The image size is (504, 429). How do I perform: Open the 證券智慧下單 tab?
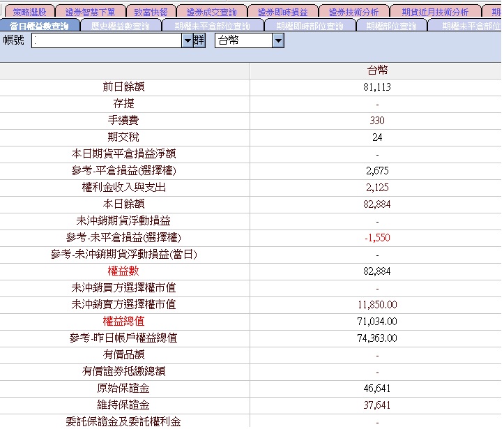point(91,12)
